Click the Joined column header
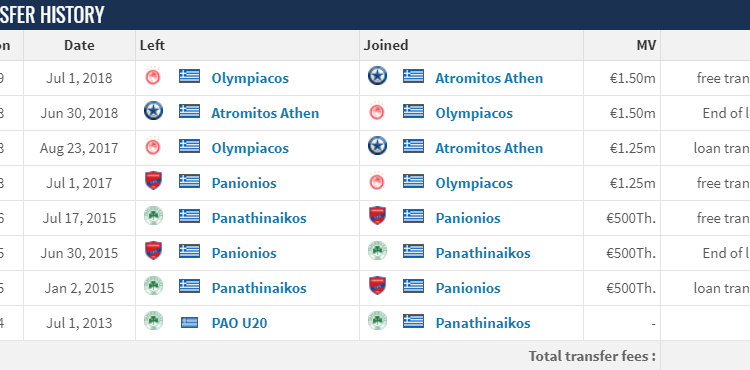Image resolution: width=750 pixels, height=370 pixels. [386, 45]
